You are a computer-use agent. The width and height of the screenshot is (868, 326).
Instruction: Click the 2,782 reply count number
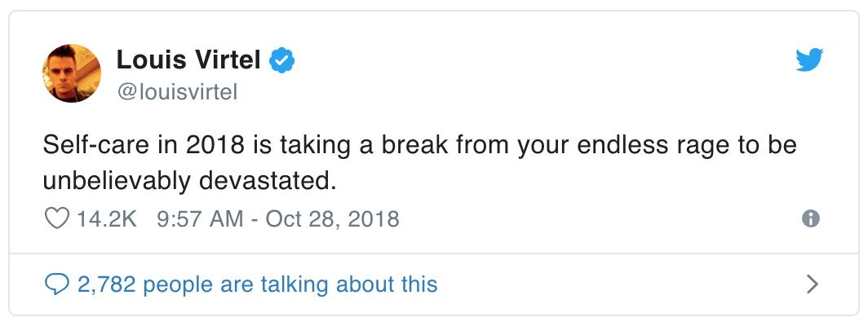click(105, 284)
